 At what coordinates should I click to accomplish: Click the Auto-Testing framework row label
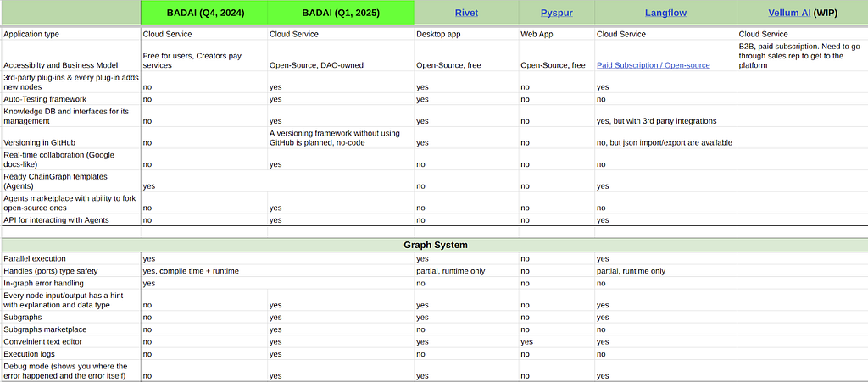44,99
